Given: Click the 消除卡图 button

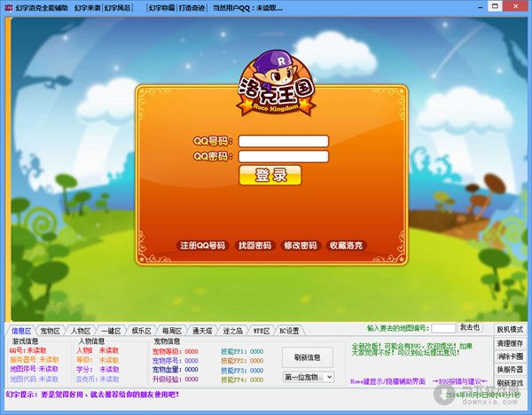Looking at the screenshot, I should click(510, 356).
